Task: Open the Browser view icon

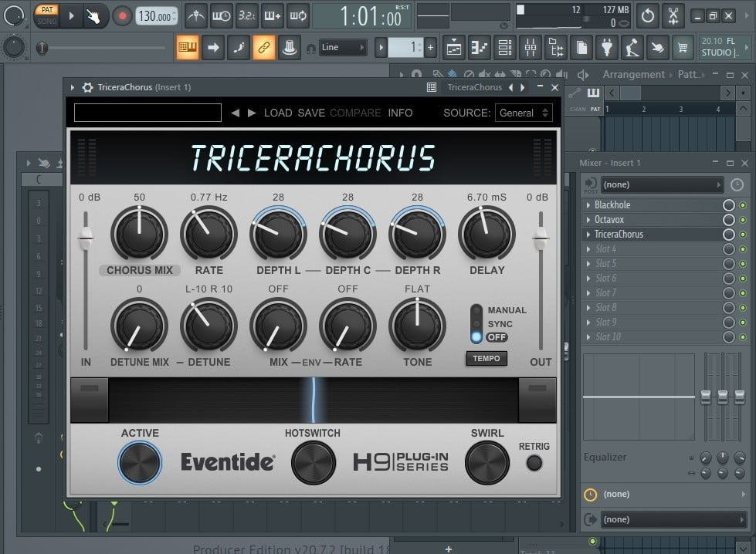Action: [x=556, y=47]
